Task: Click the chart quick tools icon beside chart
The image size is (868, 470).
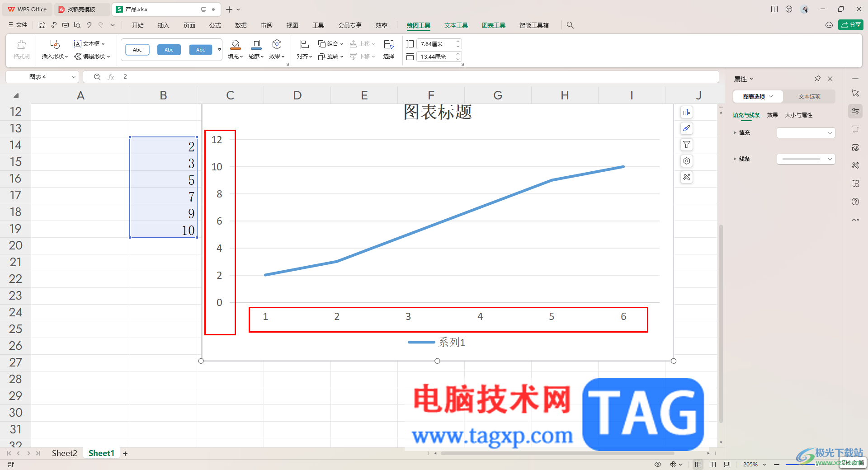Action: (x=687, y=178)
